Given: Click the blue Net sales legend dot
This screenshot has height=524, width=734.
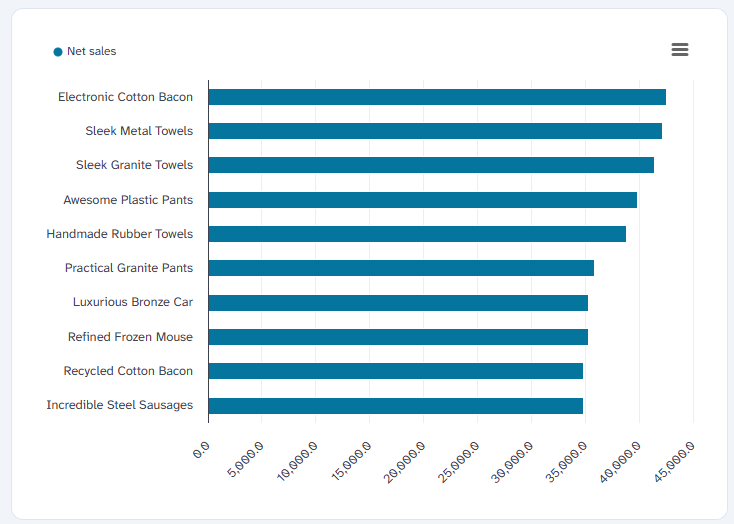Looking at the screenshot, I should (58, 52).
